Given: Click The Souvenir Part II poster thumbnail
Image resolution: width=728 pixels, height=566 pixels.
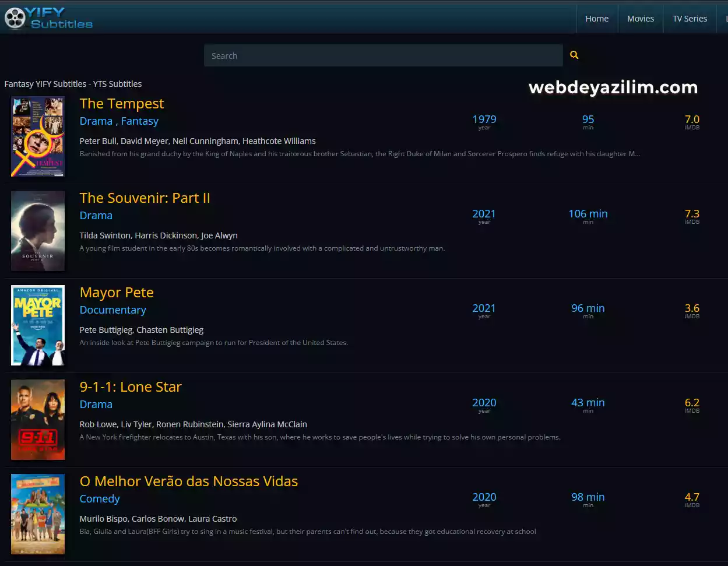Looking at the screenshot, I should (38, 231).
